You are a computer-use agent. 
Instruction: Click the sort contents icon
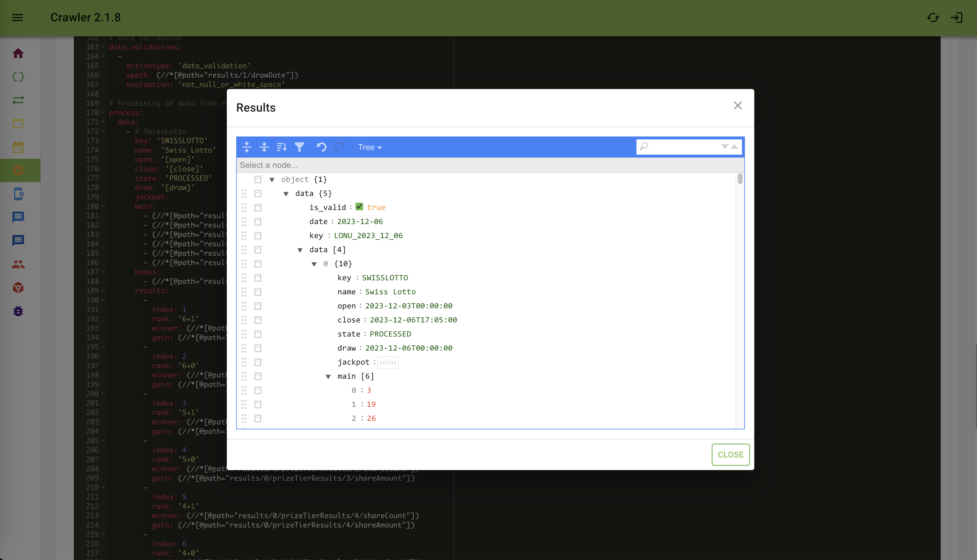coord(282,147)
